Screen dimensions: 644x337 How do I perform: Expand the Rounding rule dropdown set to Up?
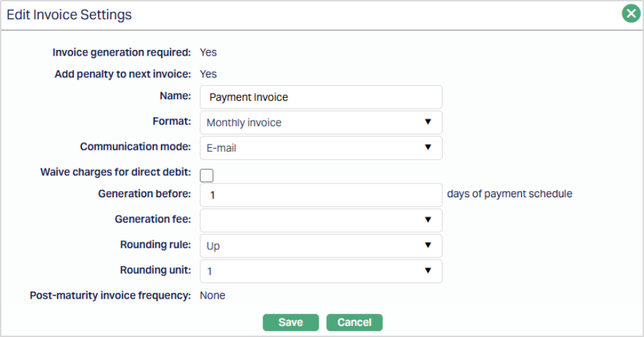coord(321,245)
